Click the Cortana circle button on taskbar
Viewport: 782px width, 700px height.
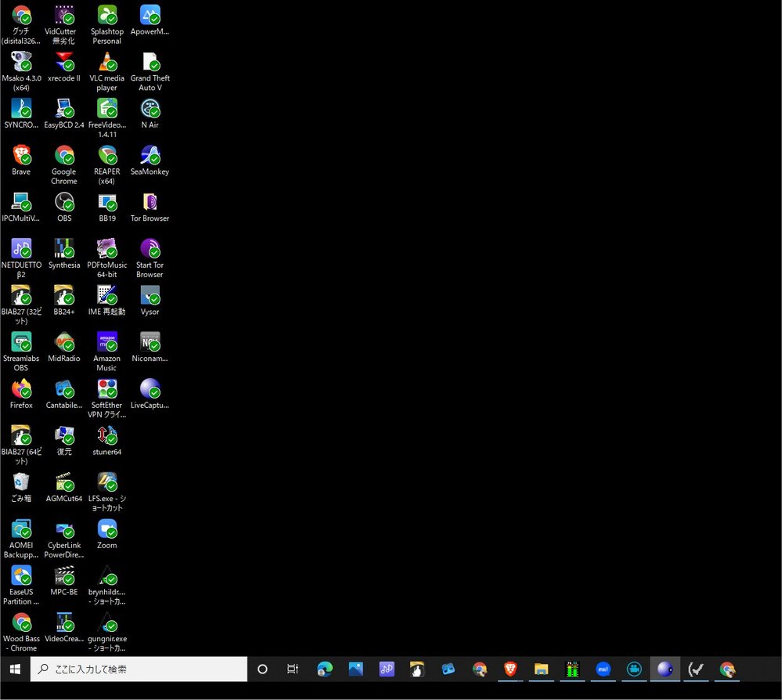(x=262, y=669)
